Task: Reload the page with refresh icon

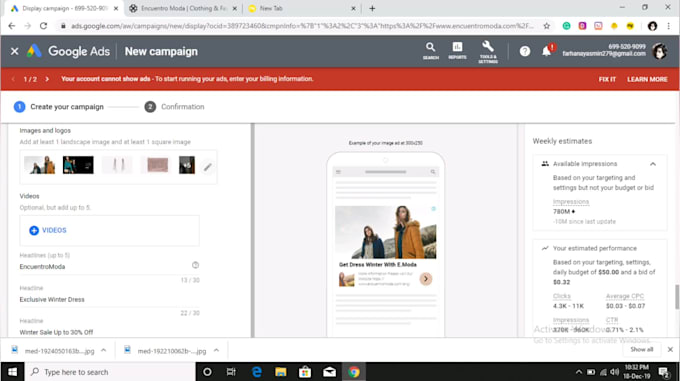Action: pos(43,26)
